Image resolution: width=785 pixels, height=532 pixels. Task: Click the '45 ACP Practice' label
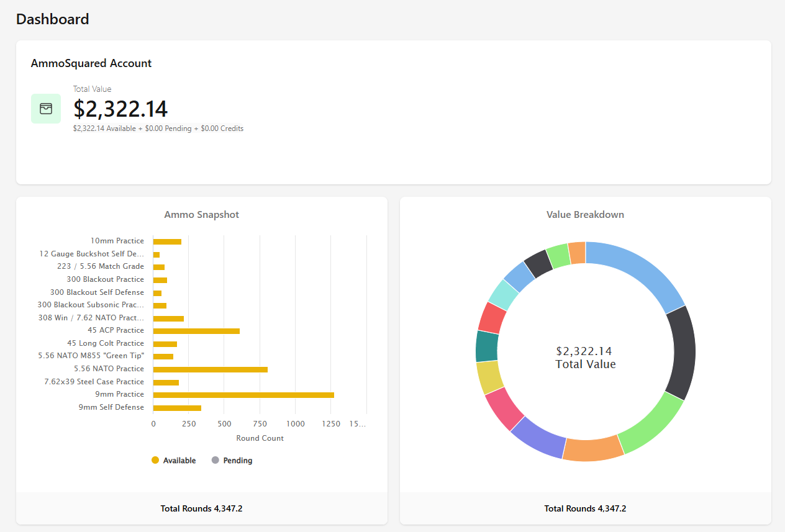click(116, 330)
